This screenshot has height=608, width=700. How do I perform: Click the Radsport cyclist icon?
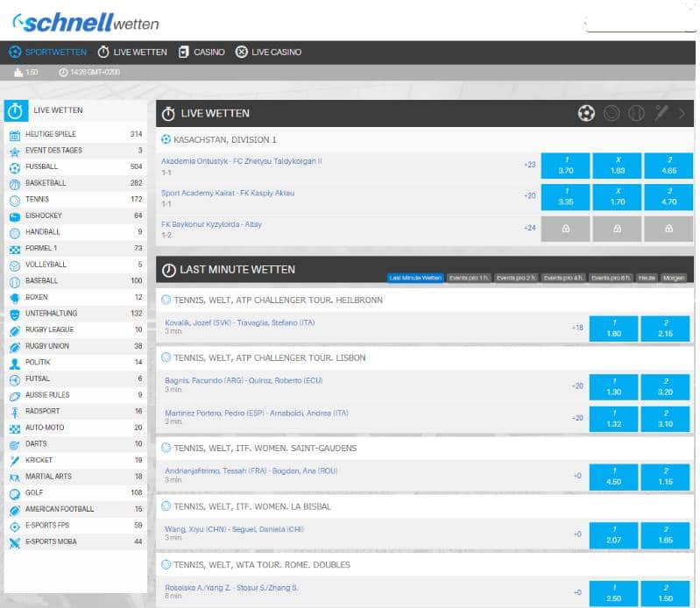click(15, 413)
